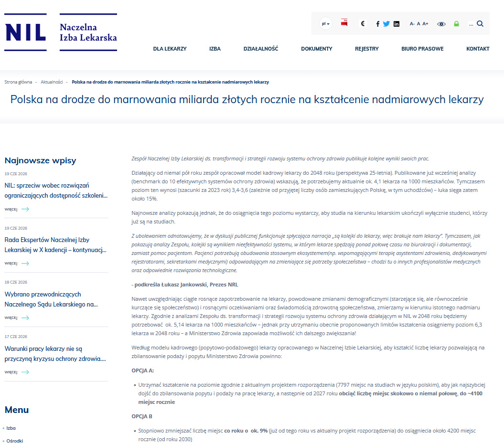Open the Twitter bird icon
The image size is (504, 444).
point(386,24)
